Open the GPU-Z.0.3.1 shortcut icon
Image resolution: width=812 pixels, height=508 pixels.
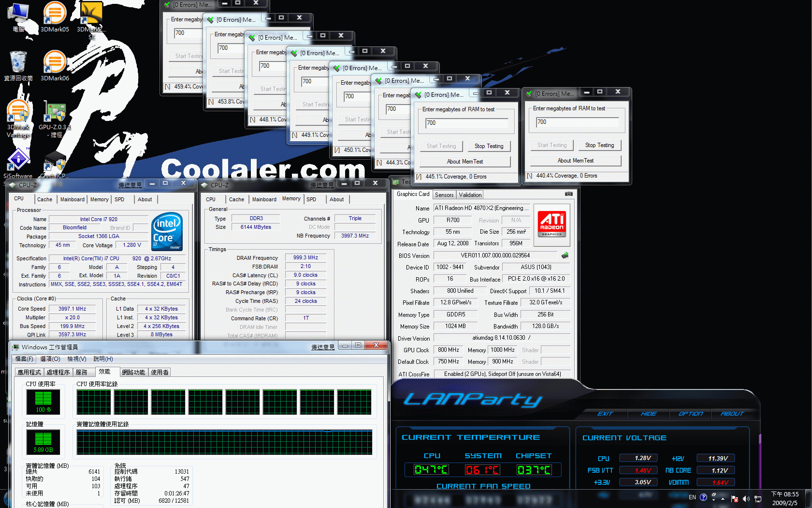click(55, 119)
